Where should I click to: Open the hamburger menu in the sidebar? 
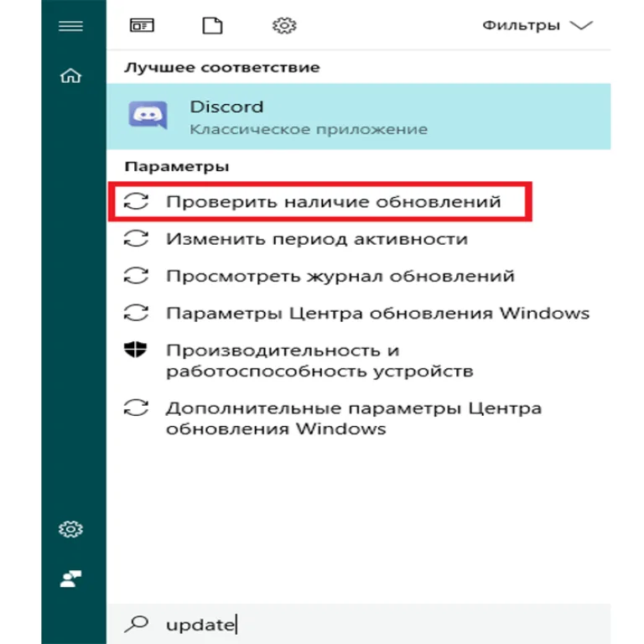pyautogui.click(x=70, y=26)
